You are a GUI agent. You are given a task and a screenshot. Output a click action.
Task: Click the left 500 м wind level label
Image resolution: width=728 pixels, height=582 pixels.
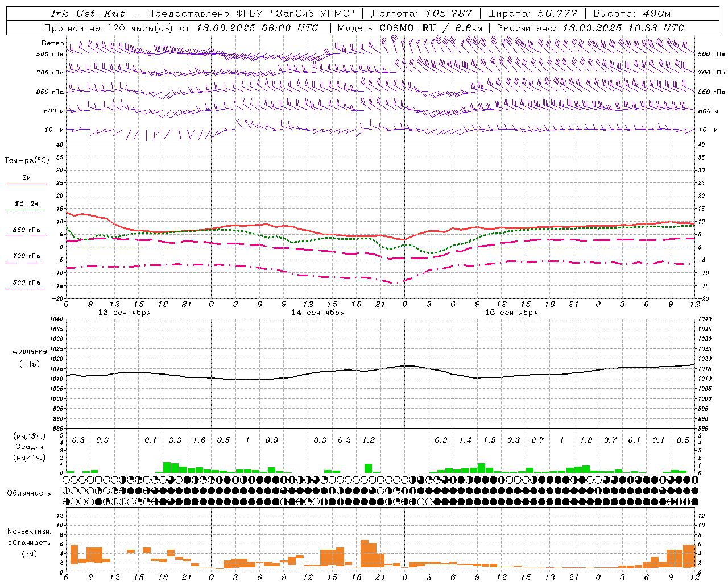click(54, 111)
